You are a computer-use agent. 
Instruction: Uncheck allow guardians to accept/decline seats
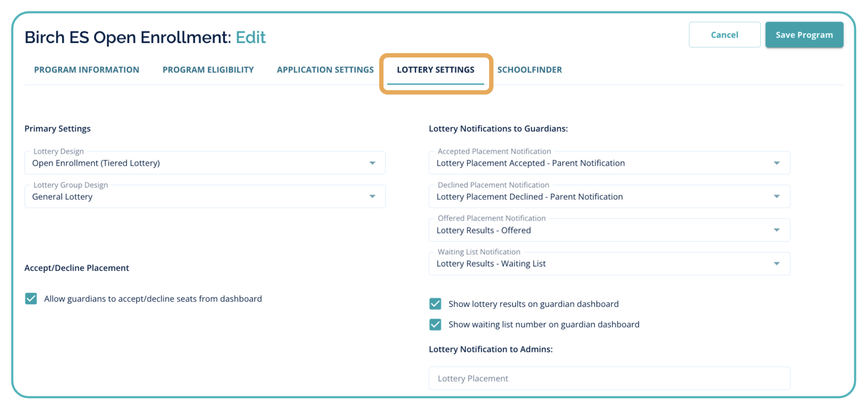pyautogui.click(x=31, y=299)
